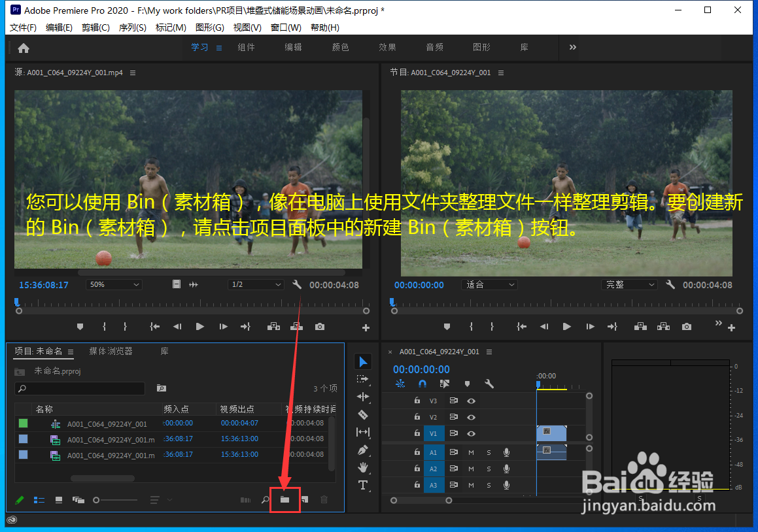Click the New Bin button in the project panel
This screenshot has height=532, width=758.
[x=284, y=499]
